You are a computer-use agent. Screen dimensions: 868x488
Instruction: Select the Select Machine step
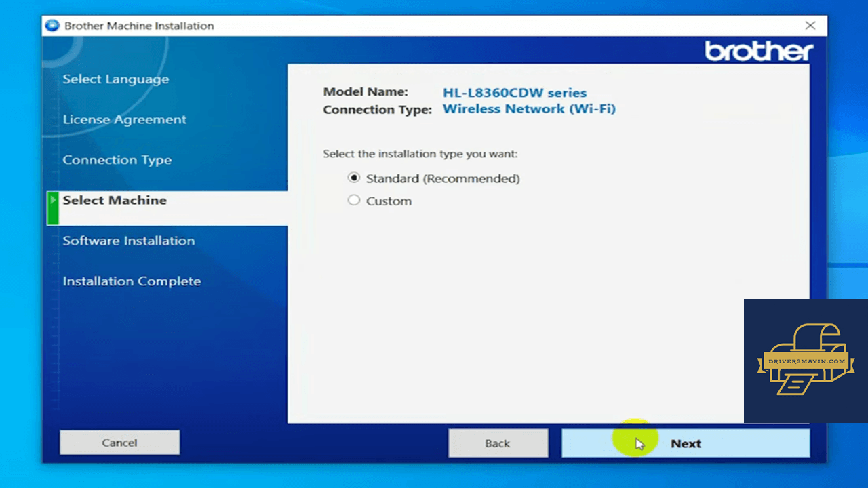pos(115,200)
